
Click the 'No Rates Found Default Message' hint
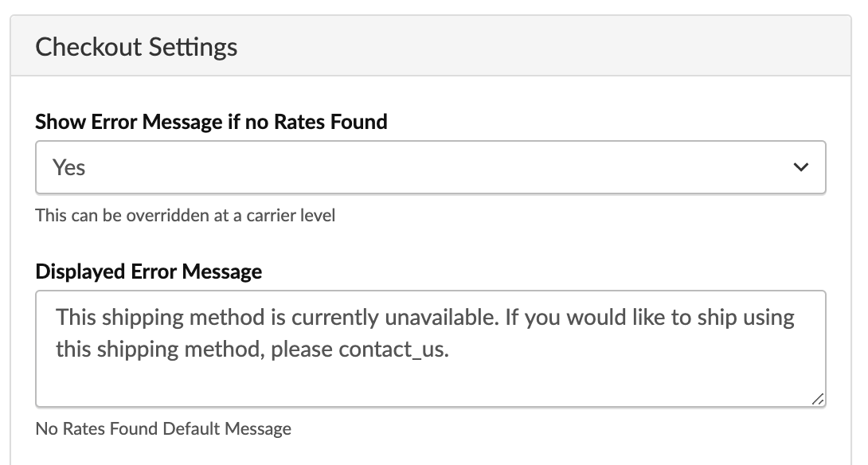tap(163, 429)
